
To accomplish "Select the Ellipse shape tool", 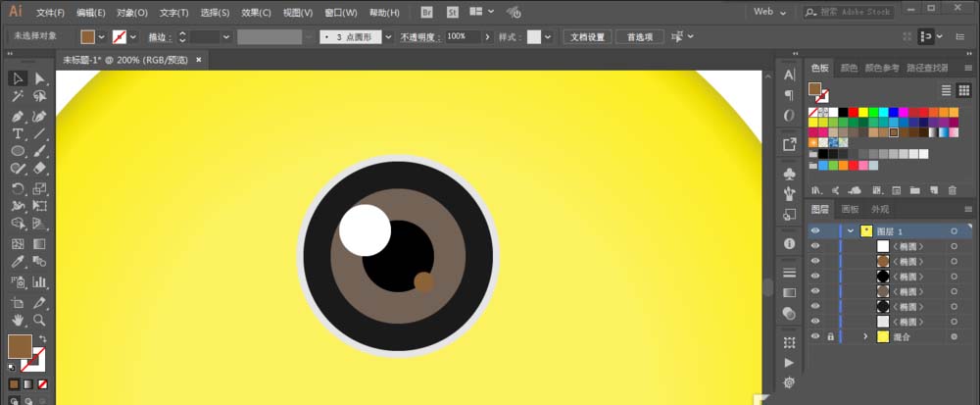I will pos(18,151).
